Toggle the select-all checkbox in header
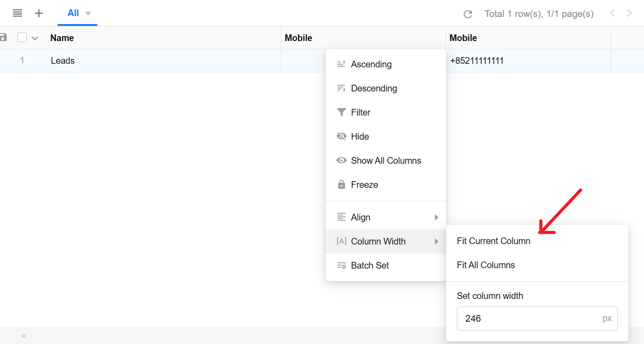The height and width of the screenshot is (344, 644). (22, 37)
